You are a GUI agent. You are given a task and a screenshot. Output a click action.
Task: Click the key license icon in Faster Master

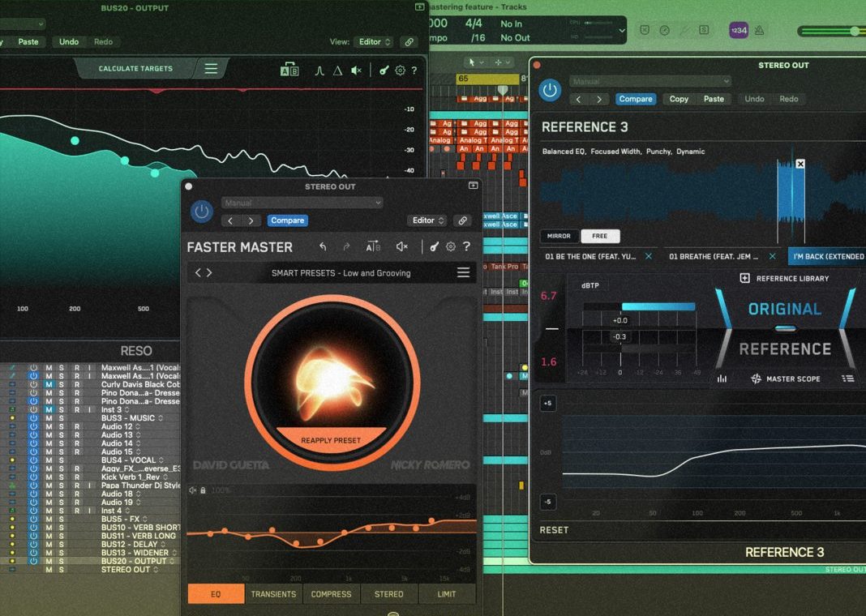435,246
